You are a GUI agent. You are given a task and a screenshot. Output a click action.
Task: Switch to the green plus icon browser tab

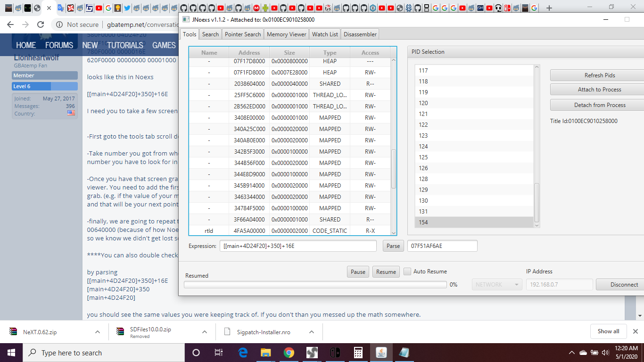(x=265, y=8)
